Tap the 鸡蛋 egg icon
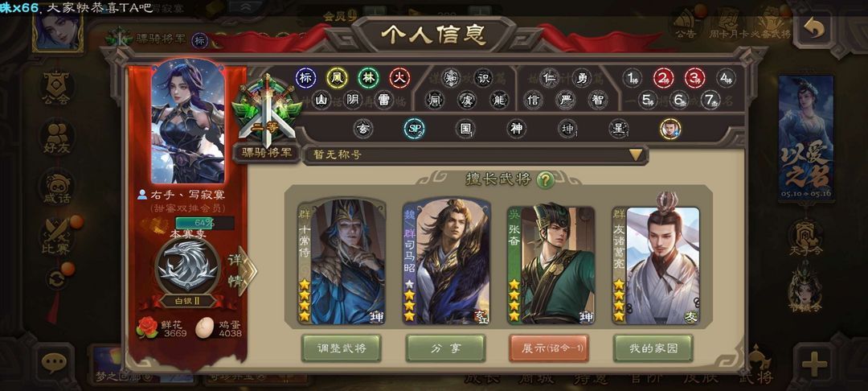The width and height of the screenshot is (868, 391). 204,327
